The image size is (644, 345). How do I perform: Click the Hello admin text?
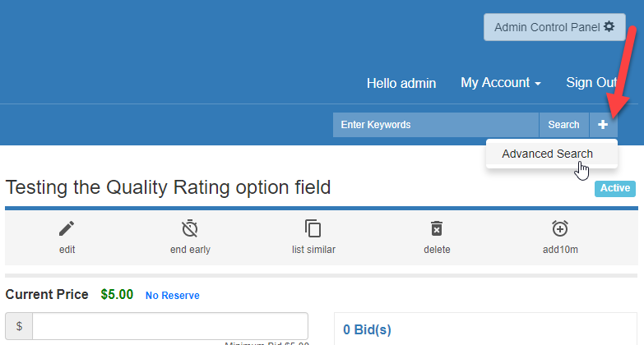click(x=401, y=83)
